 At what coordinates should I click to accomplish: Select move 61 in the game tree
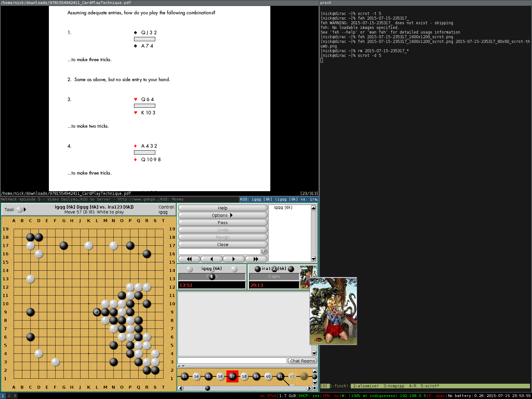coord(280,376)
